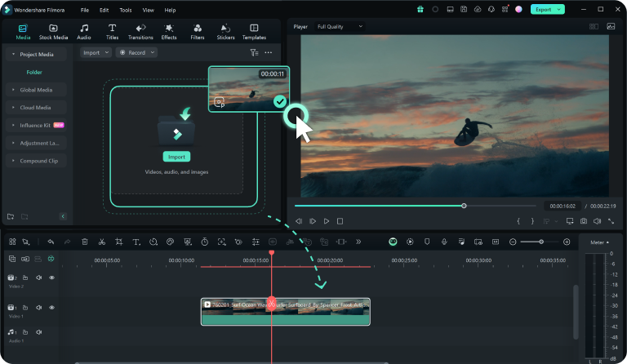Open the File menu

pyautogui.click(x=85, y=10)
